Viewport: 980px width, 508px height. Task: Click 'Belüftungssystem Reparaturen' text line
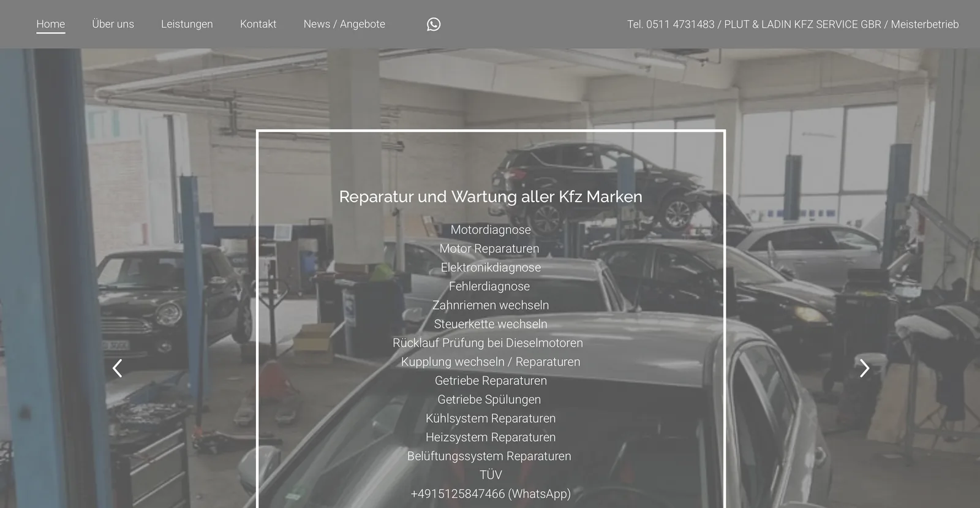pos(489,457)
